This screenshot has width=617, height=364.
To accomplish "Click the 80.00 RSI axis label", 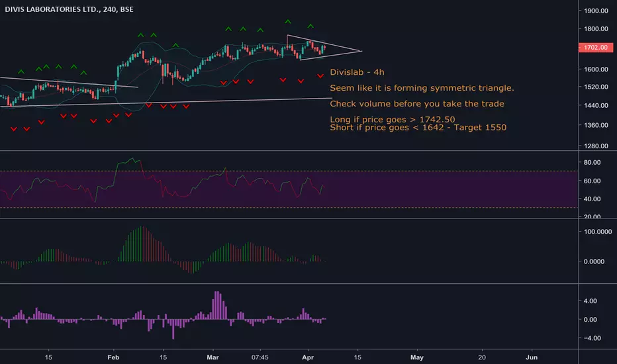I will point(592,162).
